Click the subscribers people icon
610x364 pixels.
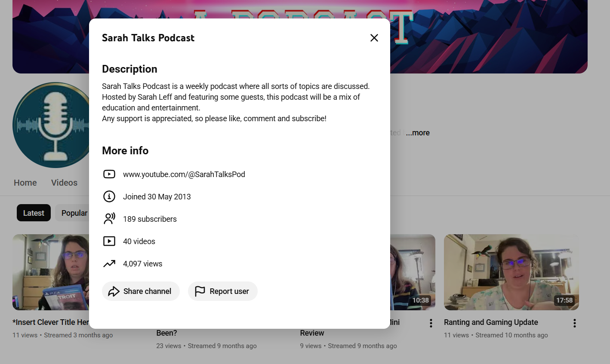[109, 219]
